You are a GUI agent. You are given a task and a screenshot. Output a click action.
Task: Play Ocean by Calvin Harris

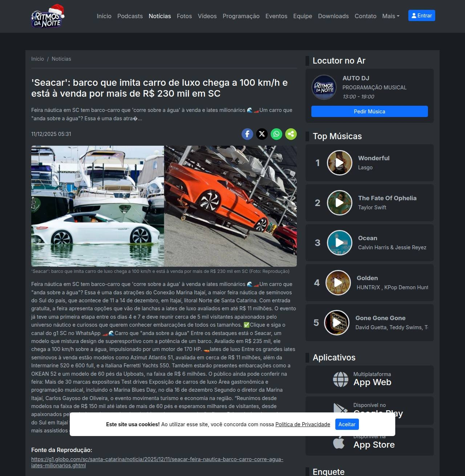pos(339,243)
